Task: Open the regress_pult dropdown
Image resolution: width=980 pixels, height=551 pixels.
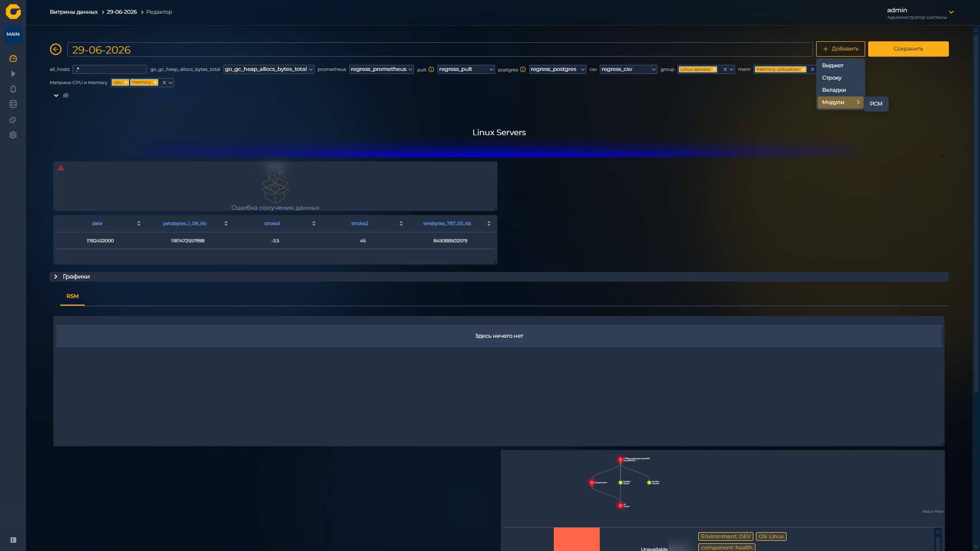Action: [466, 69]
